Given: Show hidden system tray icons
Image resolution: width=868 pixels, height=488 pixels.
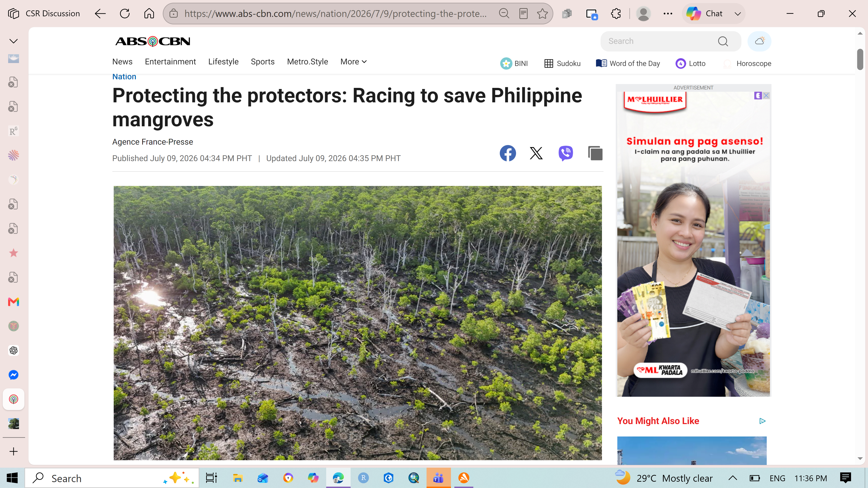Looking at the screenshot, I should point(733,478).
